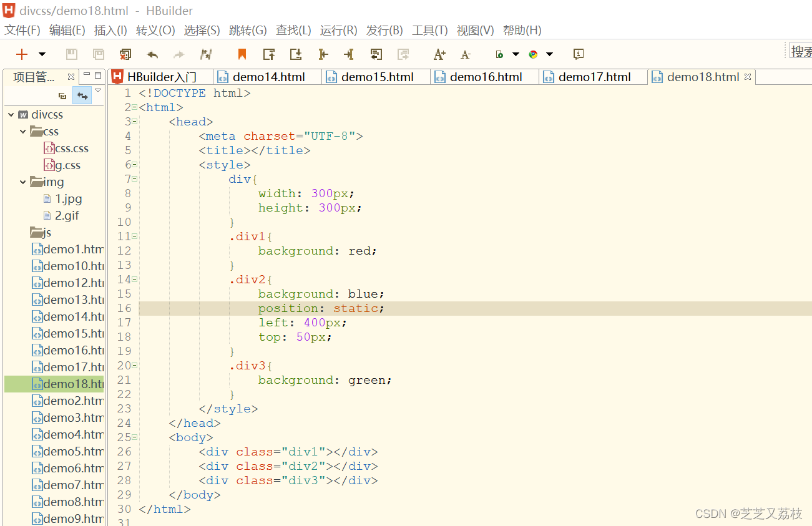Maximize the project manager panel

(x=98, y=75)
